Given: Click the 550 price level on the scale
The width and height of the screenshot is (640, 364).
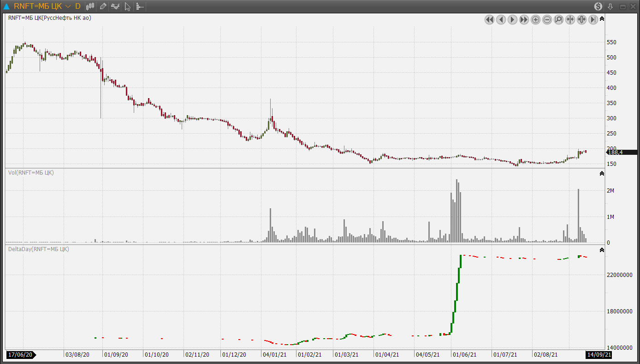Looking at the screenshot, I should coord(611,42).
